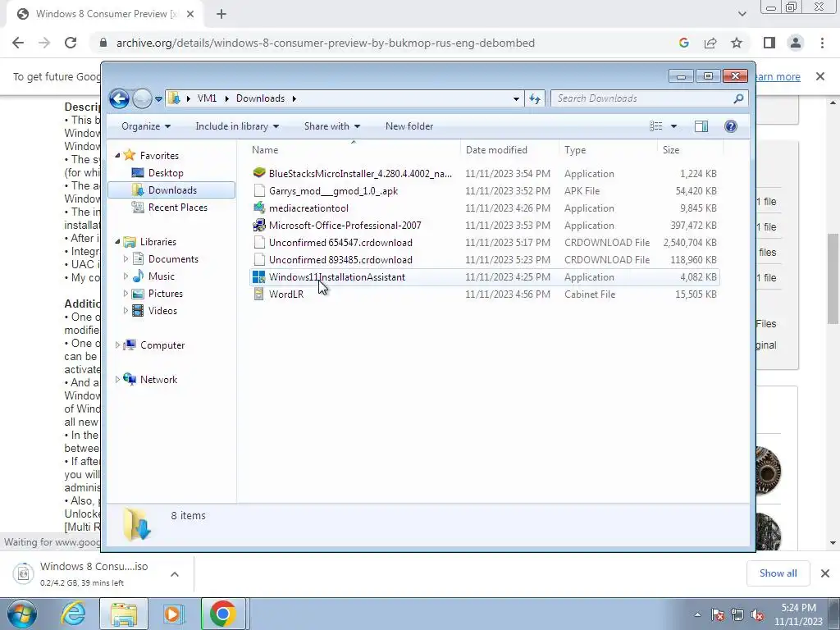This screenshot has height=630, width=840.
Task: Click Show all downloads button
Action: [x=778, y=573]
